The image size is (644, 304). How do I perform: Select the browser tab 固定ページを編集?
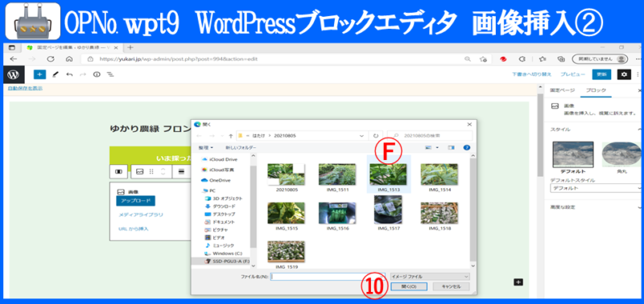[73, 47]
